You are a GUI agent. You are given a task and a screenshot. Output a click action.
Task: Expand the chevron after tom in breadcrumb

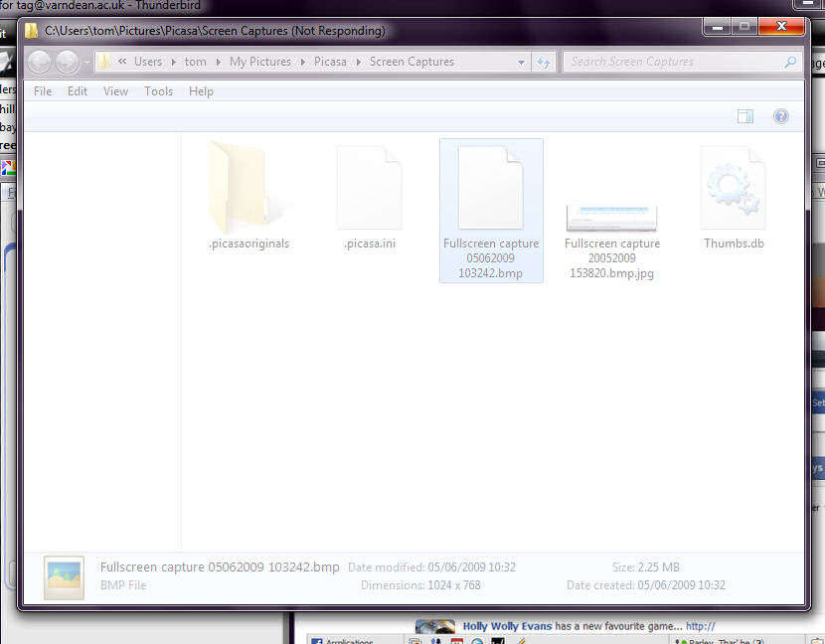pos(219,62)
